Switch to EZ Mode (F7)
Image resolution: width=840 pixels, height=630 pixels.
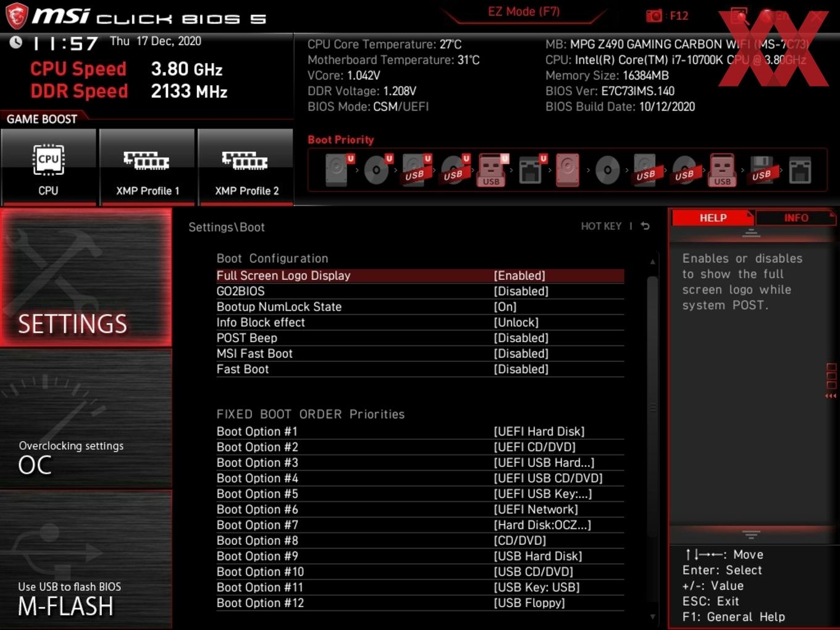click(x=524, y=12)
